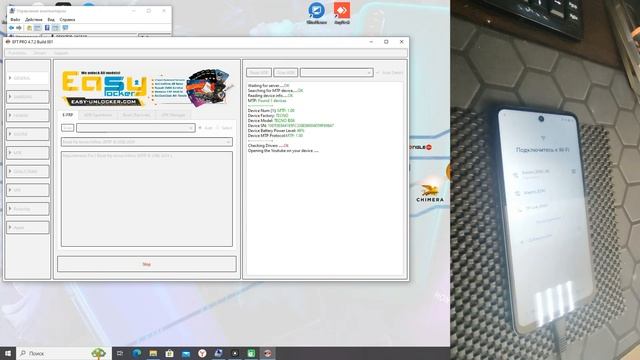Open port dropdown next to Scan button
640x360 pixels.
click(136, 128)
